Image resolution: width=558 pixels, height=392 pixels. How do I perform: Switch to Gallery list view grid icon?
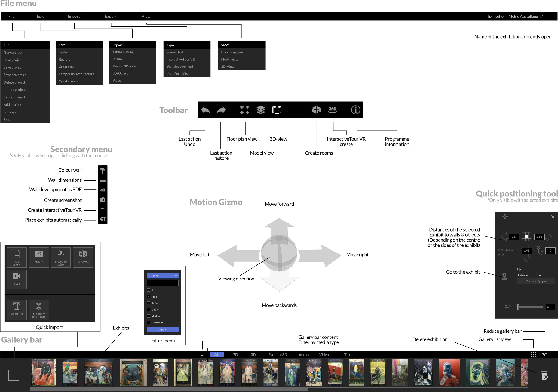534,354
